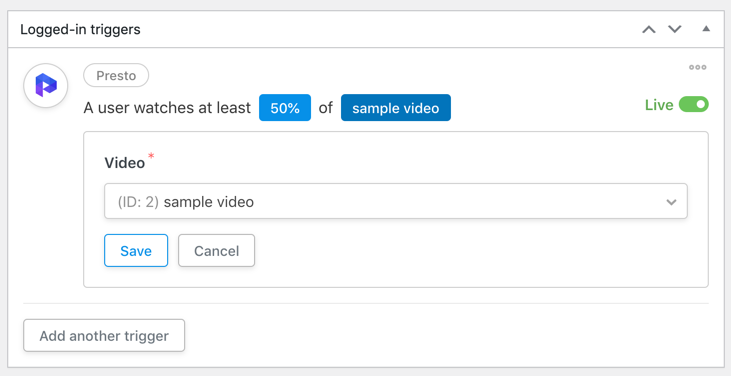The width and height of the screenshot is (731, 376).
Task: Click the 'A user watches at least' sentence
Action: (167, 108)
